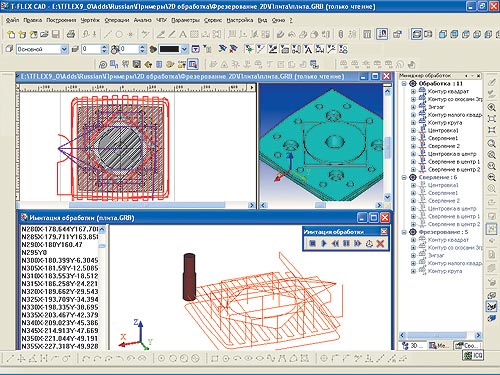
Task: Expand Контур квадрат under Обработка
Action: point(413,91)
